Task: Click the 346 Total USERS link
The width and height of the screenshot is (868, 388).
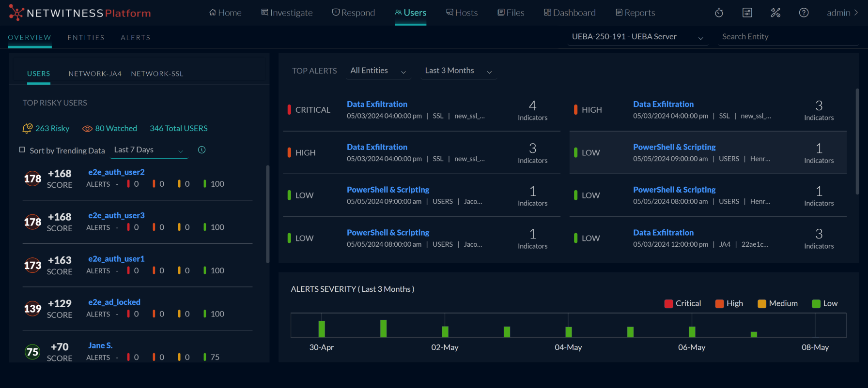Action: 179,128
